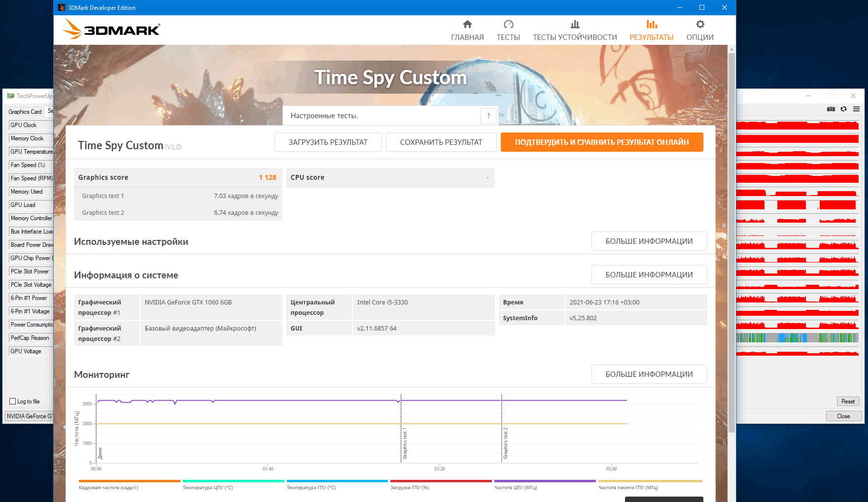Click the Температура ЦПУ green legend bar
This screenshot has width=868, height=502.
(x=234, y=481)
